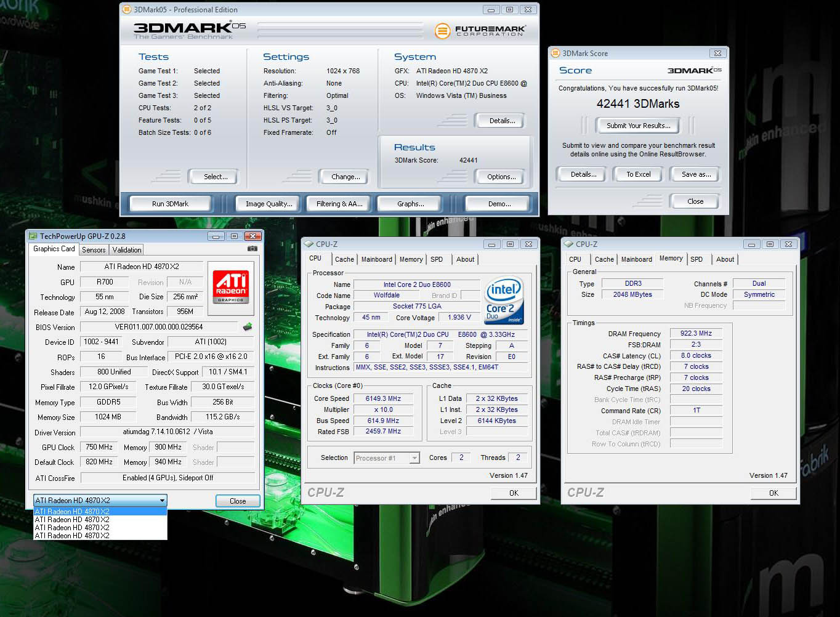Click the Futuremark logo in 3DMark05

[480, 30]
